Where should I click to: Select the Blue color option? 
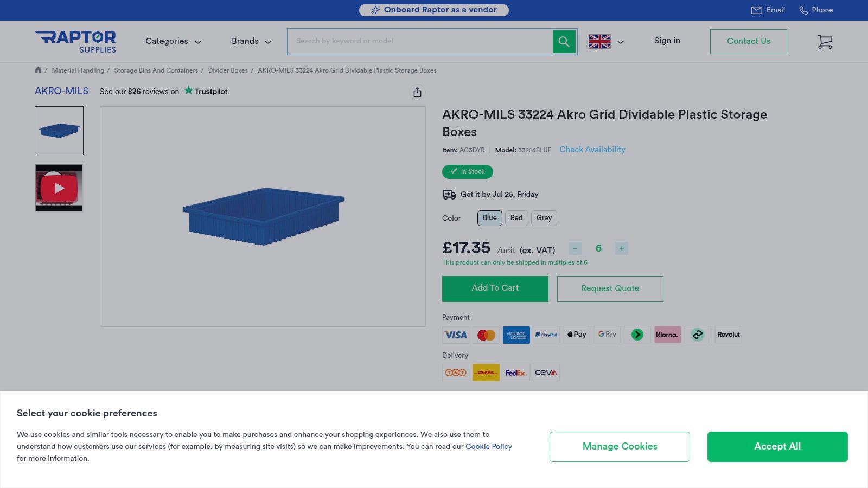coord(489,218)
